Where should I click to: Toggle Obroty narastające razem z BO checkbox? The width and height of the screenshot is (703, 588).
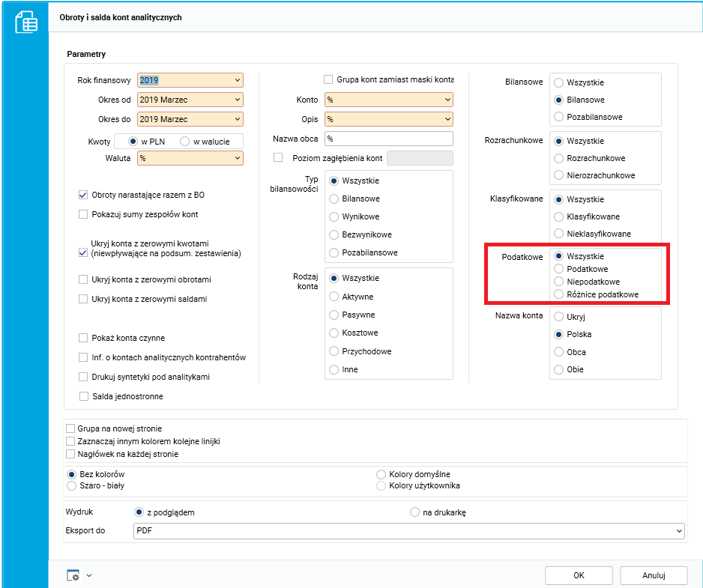(83, 196)
